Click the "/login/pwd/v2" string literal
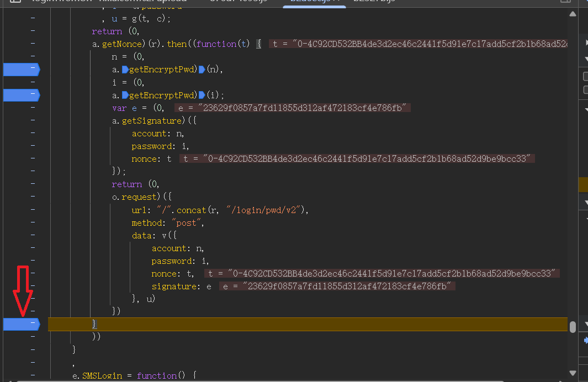The width and height of the screenshot is (588, 382). [x=263, y=210]
